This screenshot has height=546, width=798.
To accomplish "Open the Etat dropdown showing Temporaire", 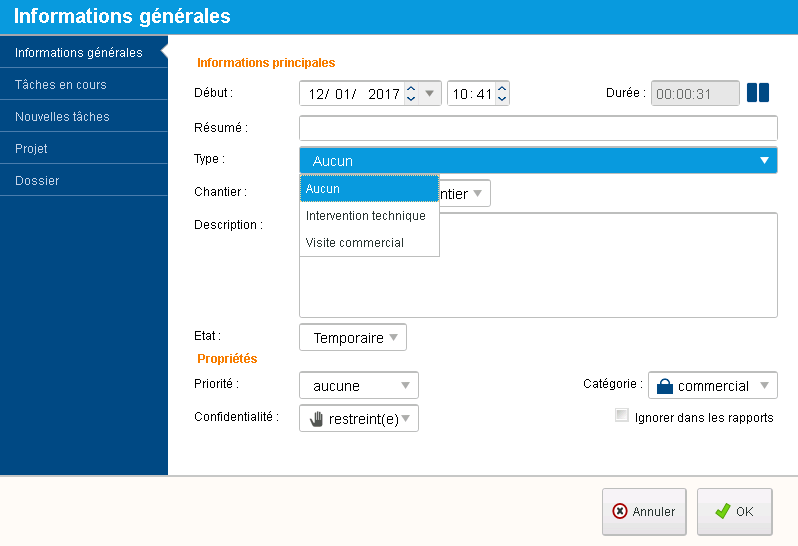I will 353,337.
